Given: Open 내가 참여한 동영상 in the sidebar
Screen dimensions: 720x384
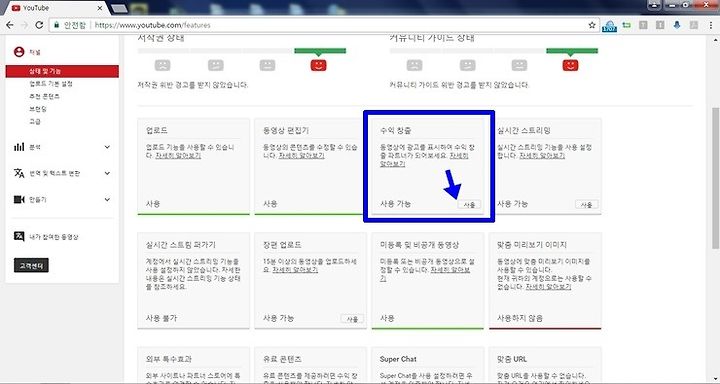Looking at the screenshot, I should [54, 237].
